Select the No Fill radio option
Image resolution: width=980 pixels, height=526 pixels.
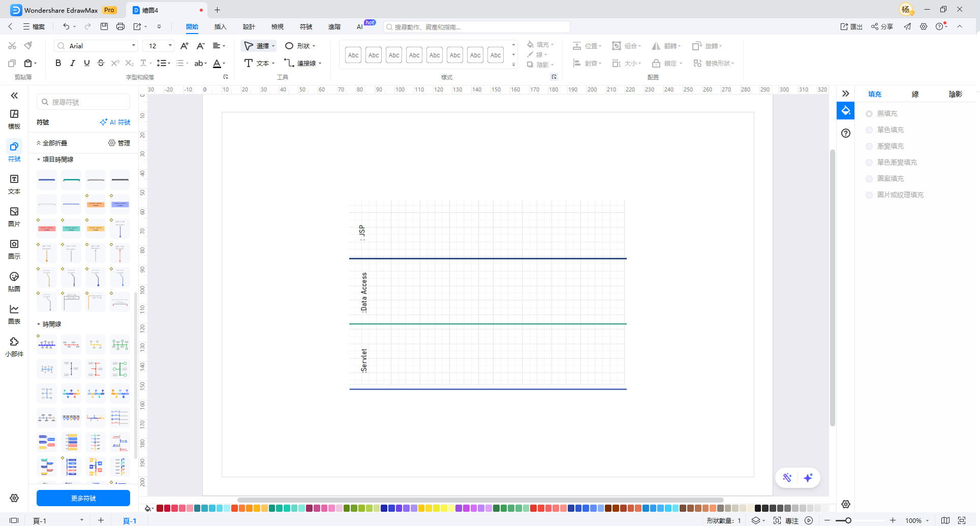click(x=869, y=114)
